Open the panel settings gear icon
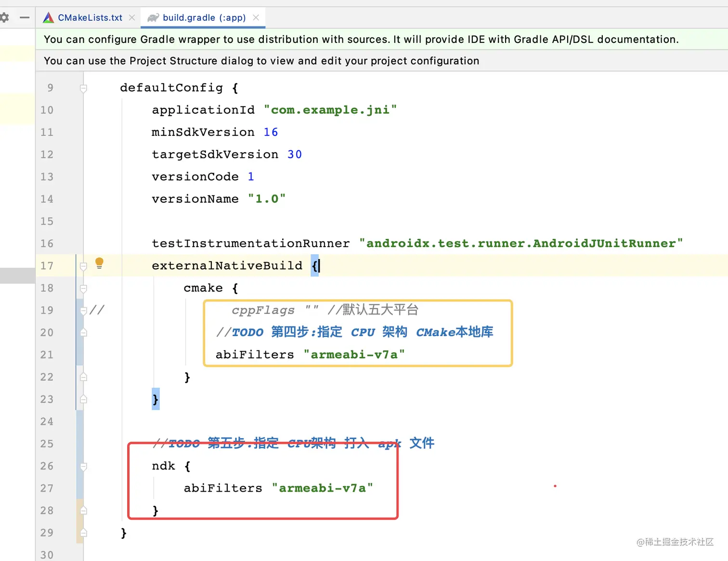The width and height of the screenshot is (728, 561). 4,18
